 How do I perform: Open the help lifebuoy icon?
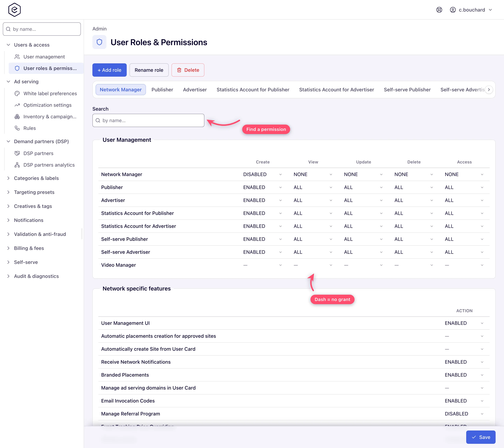point(439,10)
